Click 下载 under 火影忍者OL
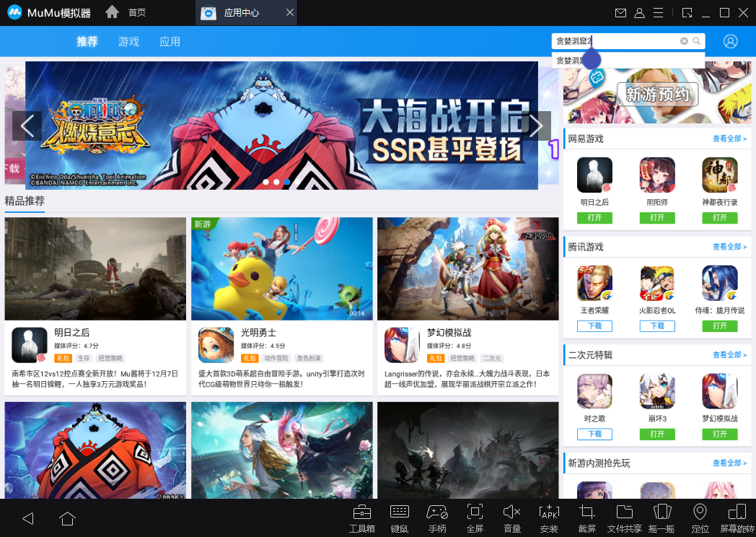 657,326
